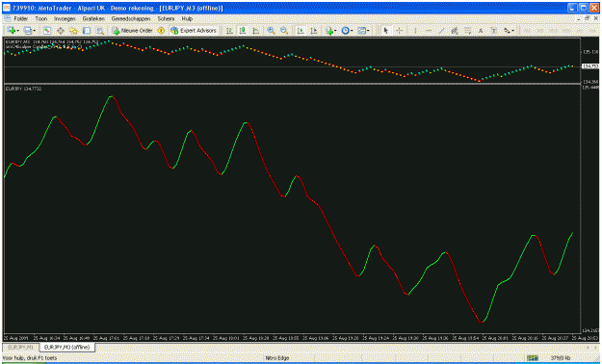Click the '25 Aug 17:24' time axis label
Screen dimensions: 602x364
196,338
